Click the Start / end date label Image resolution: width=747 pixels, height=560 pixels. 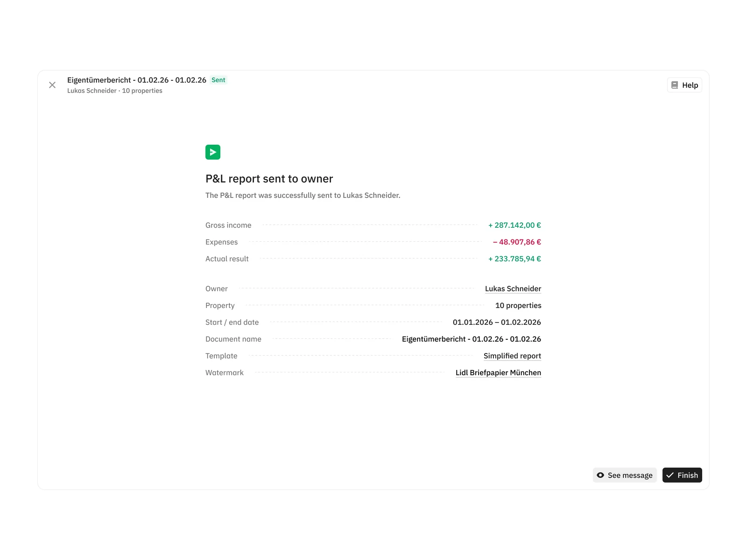click(232, 322)
